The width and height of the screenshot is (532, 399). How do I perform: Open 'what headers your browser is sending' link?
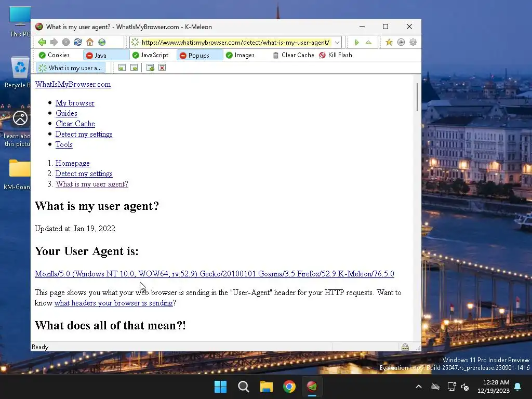point(114,303)
